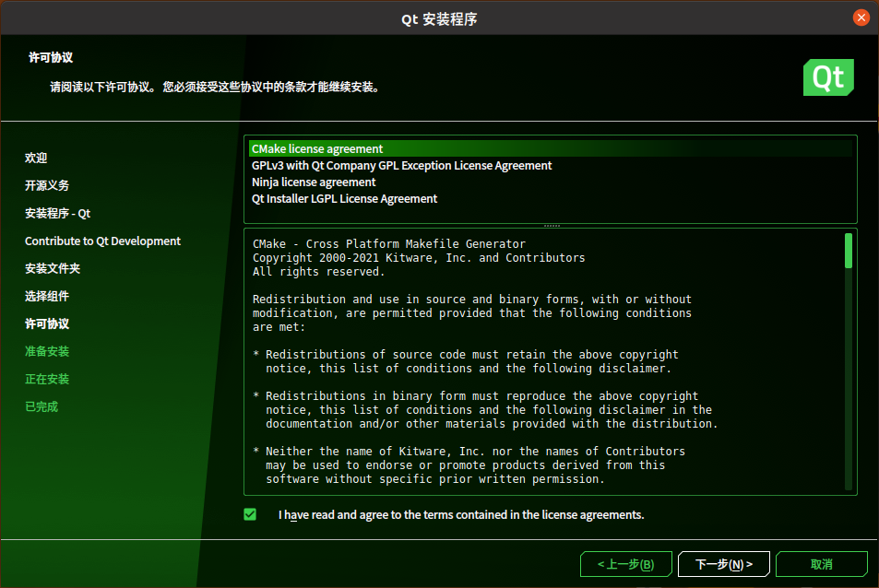Click the 许可协议 page heading
This screenshot has width=879, height=588.
click(x=51, y=57)
